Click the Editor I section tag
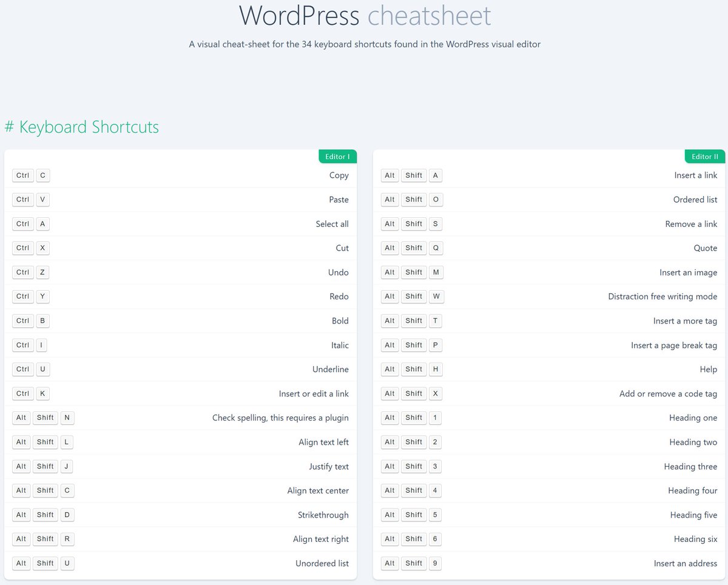The image size is (728, 585). point(338,157)
